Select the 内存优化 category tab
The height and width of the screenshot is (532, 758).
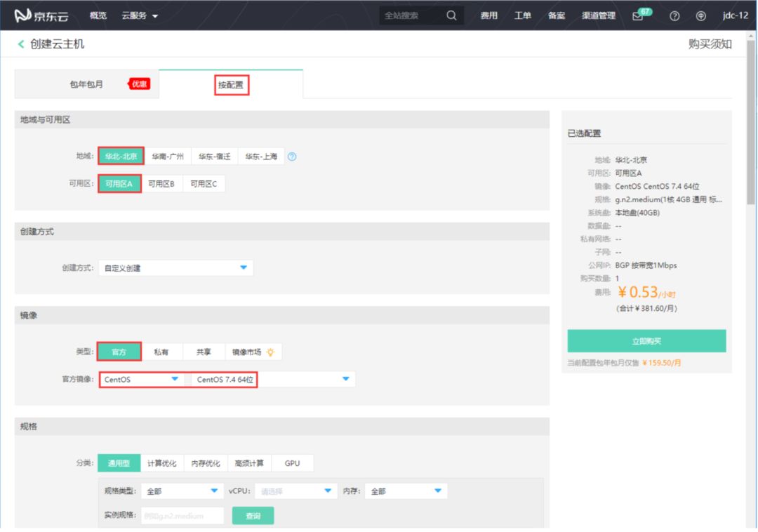206,463
